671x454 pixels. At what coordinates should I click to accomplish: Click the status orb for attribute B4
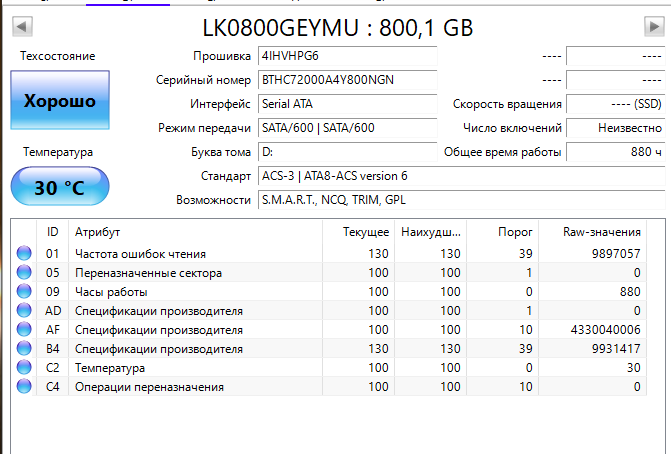coord(24,349)
